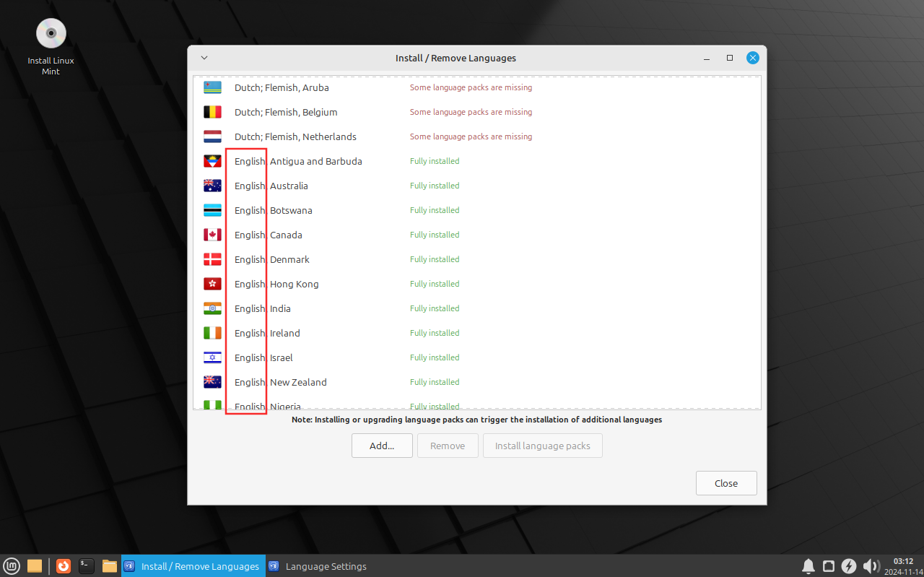Open the terminal from the panel
Screen dimensions: 924x577
(87, 566)
